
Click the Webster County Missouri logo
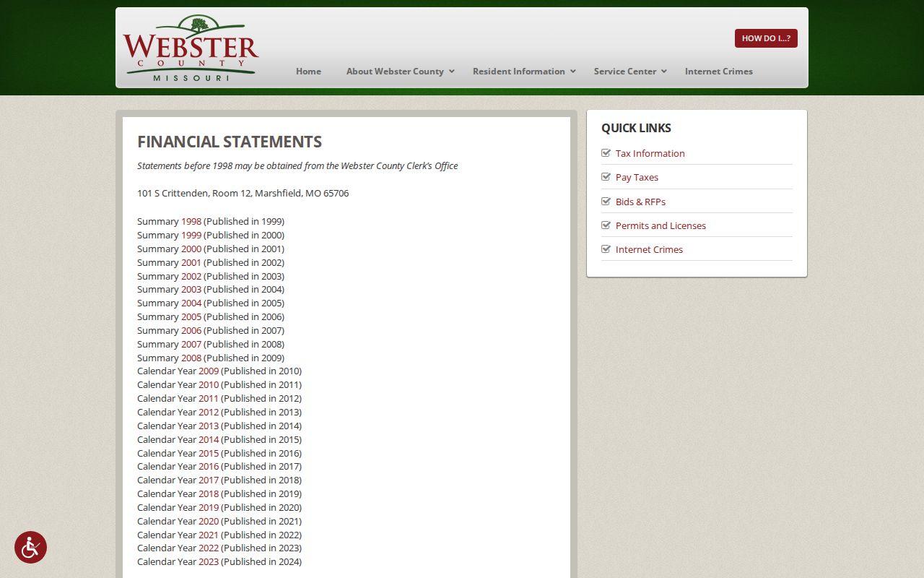tap(191, 48)
